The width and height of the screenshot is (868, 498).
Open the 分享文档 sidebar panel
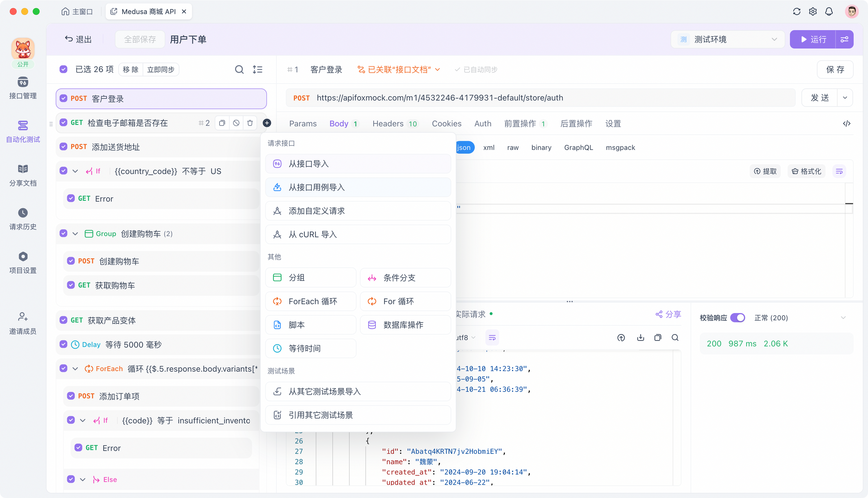pyautogui.click(x=23, y=175)
